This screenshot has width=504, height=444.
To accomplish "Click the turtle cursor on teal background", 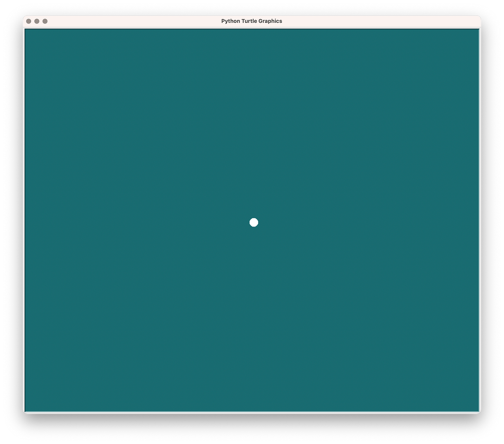I will click(254, 222).
